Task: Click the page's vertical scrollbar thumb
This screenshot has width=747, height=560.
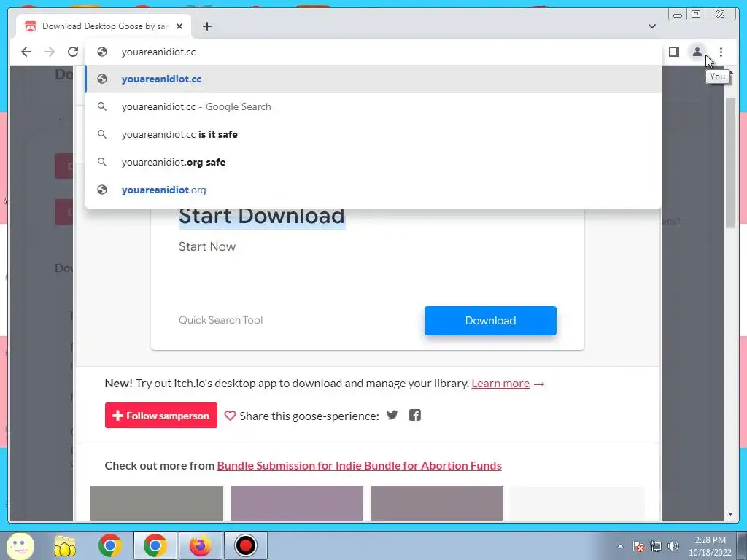Action: pyautogui.click(x=730, y=162)
